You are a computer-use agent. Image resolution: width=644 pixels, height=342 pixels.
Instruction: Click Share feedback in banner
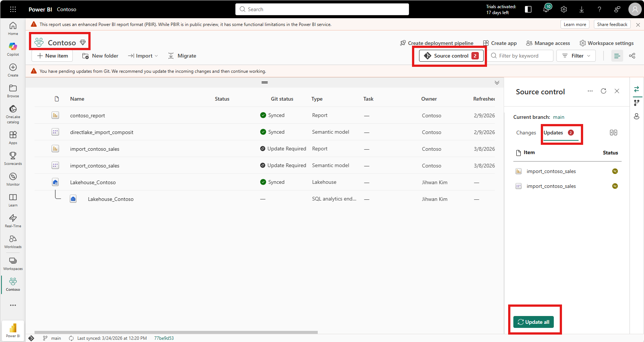(x=612, y=25)
